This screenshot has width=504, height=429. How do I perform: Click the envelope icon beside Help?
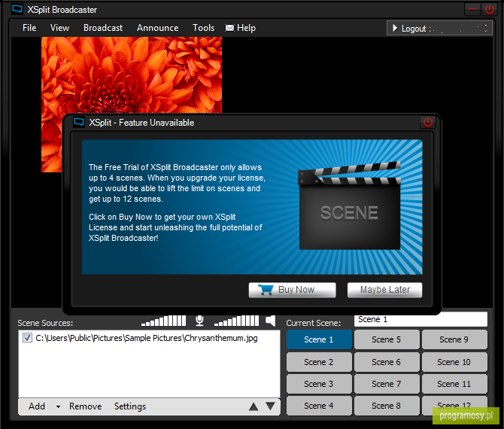click(229, 28)
